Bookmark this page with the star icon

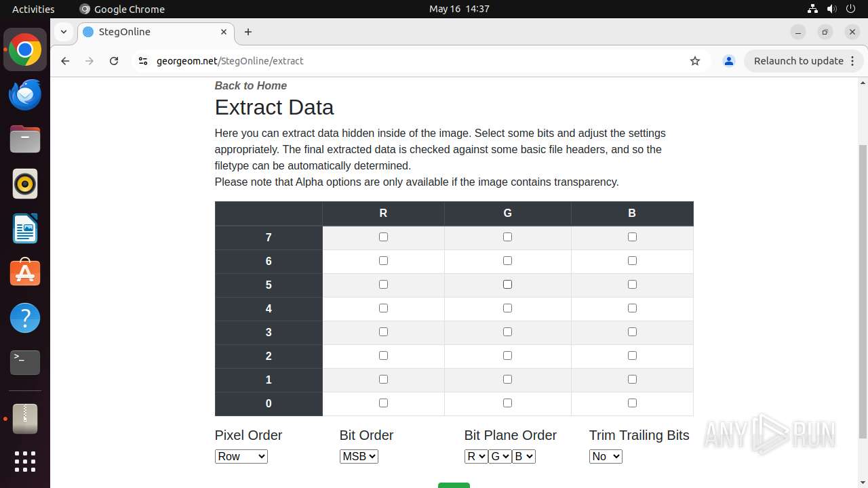point(695,61)
